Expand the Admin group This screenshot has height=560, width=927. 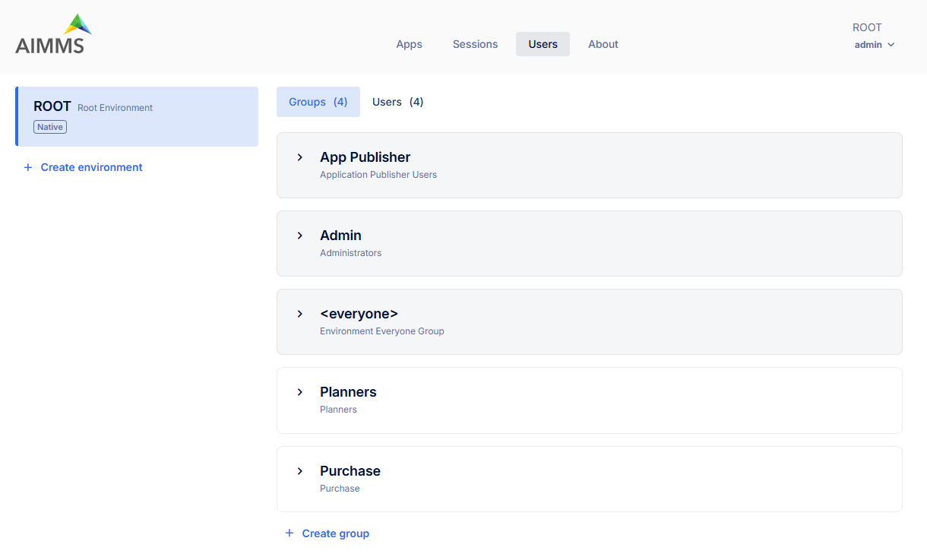point(299,236)
